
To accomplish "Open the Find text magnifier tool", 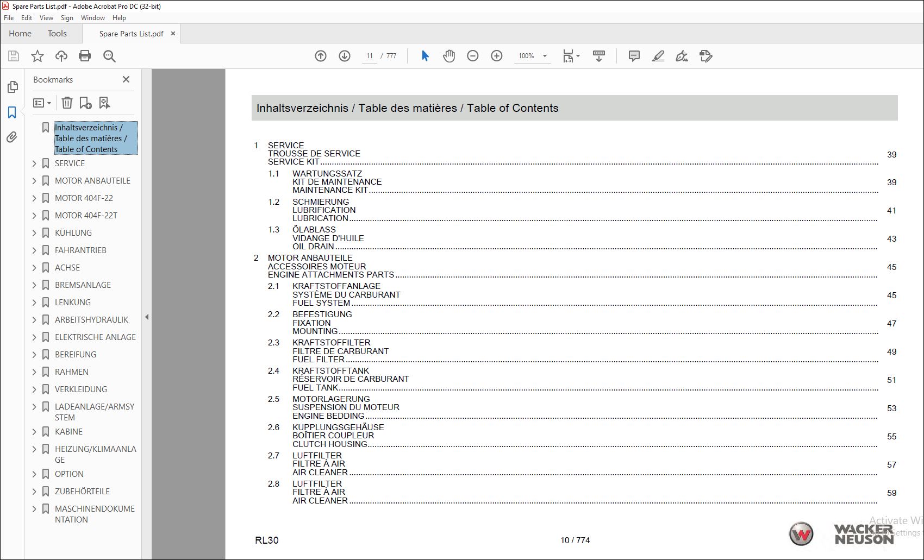I will pyautogui.click(x=109, y=56).
